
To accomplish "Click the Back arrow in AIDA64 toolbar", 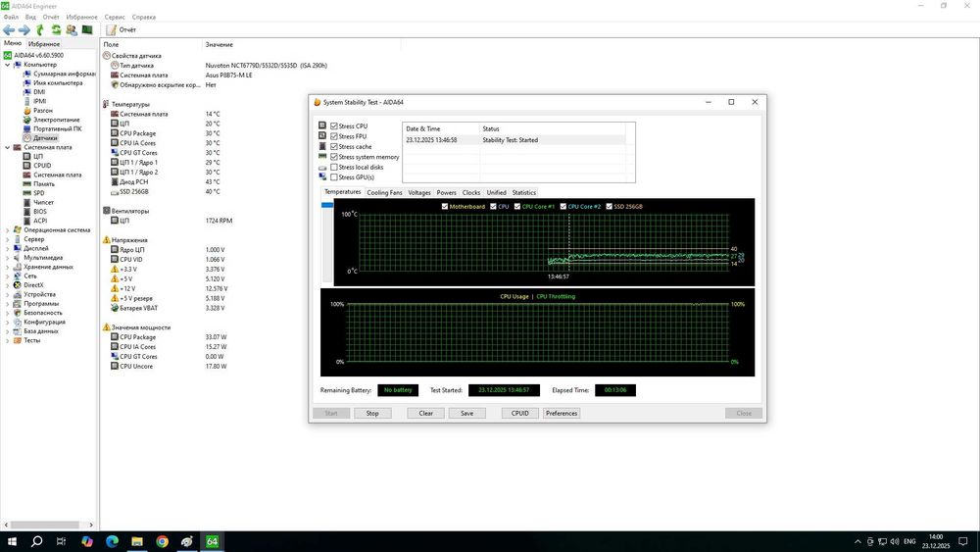I will click(9, 30).
